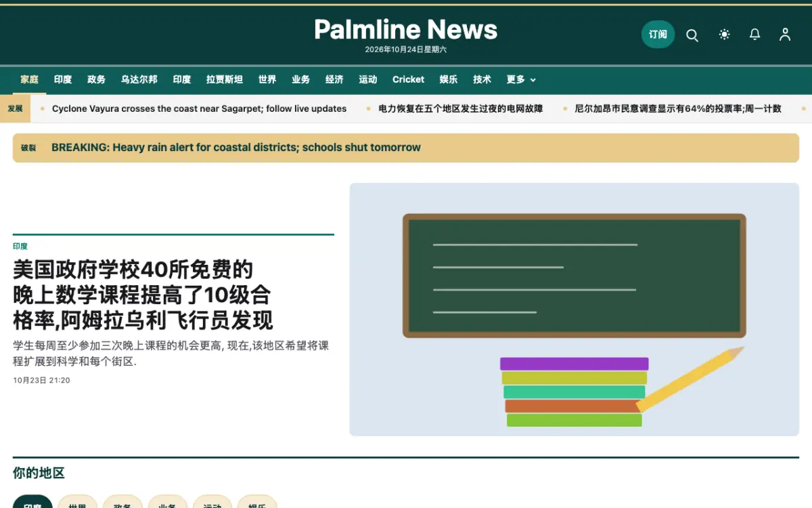
Task: Click the 2026年10月24日星期六 date text
Action: coord(406,49)
